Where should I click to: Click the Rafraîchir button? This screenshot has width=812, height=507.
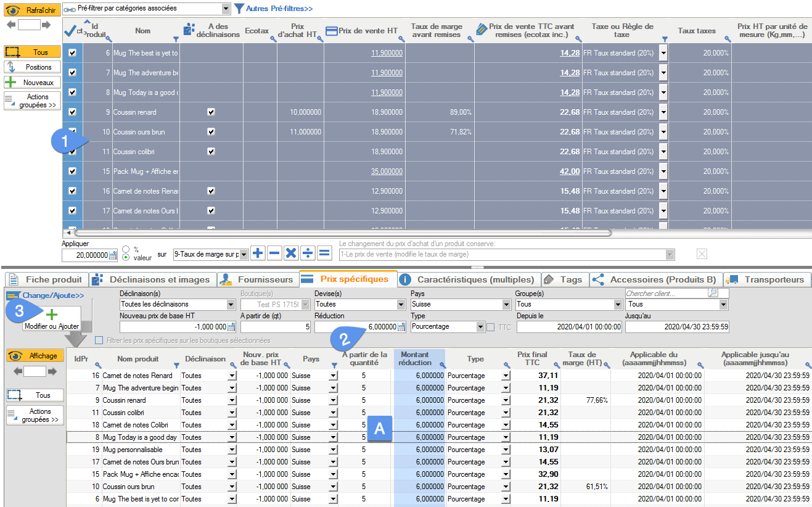tap(33, 10)
